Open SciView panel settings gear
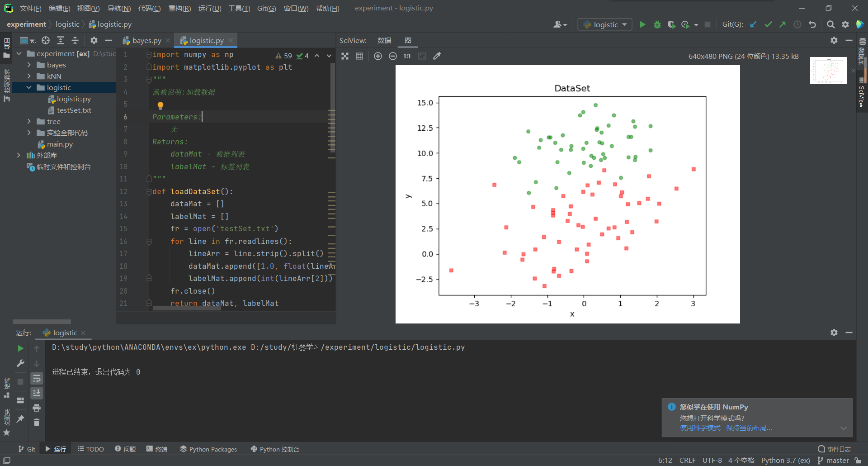 pos(834,40)
